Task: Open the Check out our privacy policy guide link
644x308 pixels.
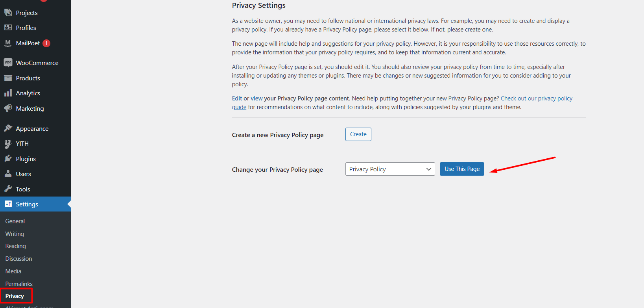Action: [x=536, y=98]
